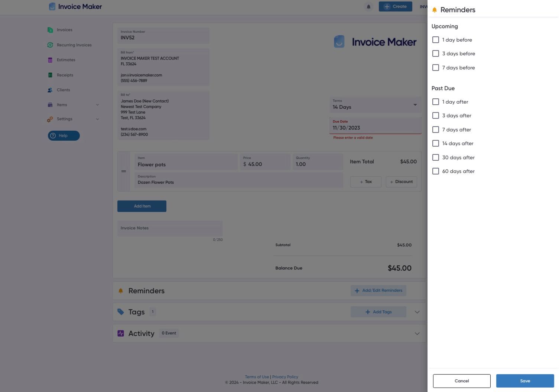Viewport: 559px width, 392px height.
Task: Click the Balance Due $45.00 amount
Action: click(399, 268)
